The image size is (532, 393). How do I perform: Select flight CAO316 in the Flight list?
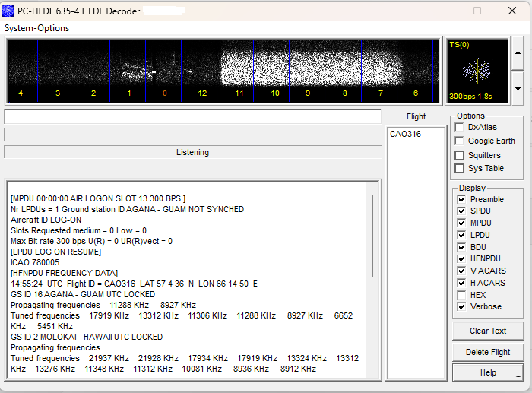[405, 134]
